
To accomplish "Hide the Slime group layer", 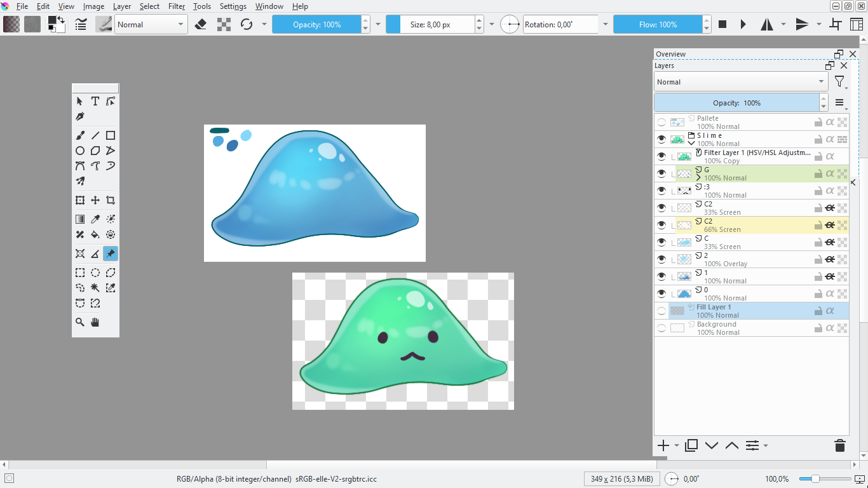I will pyautogui.click(x=661, y=139).
